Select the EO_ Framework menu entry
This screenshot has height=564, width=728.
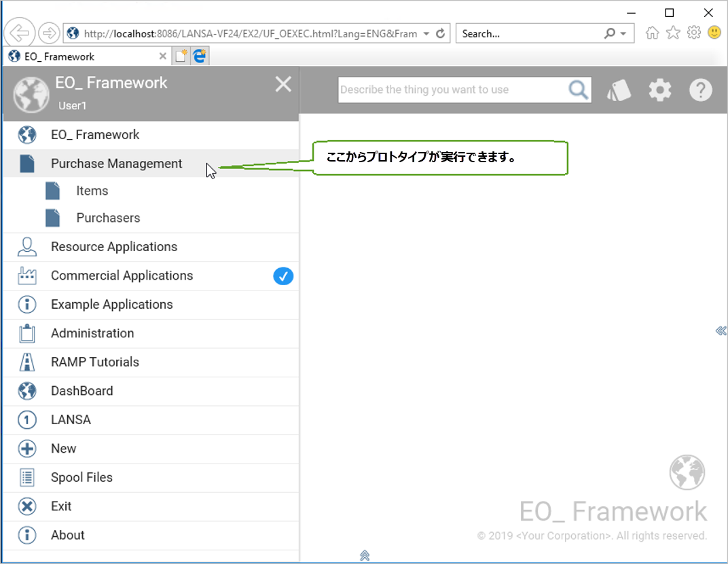[x=151, y=134]
